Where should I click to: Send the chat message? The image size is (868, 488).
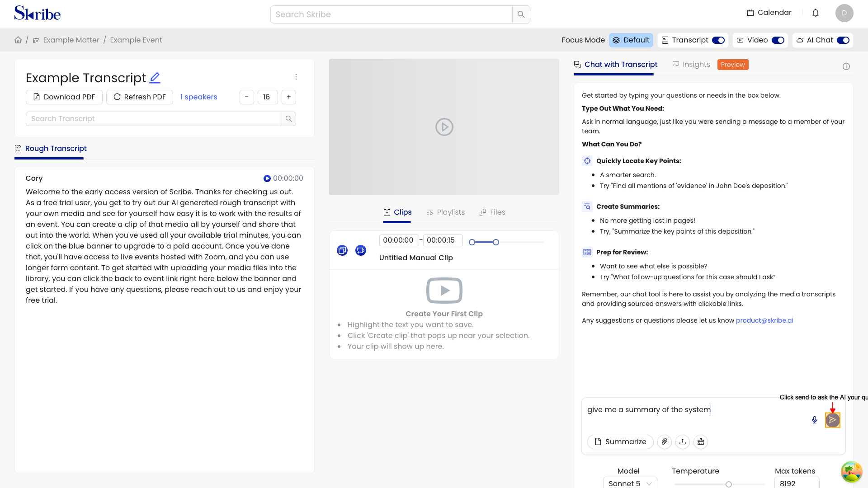pyautogui.click(x=833, y=420)
